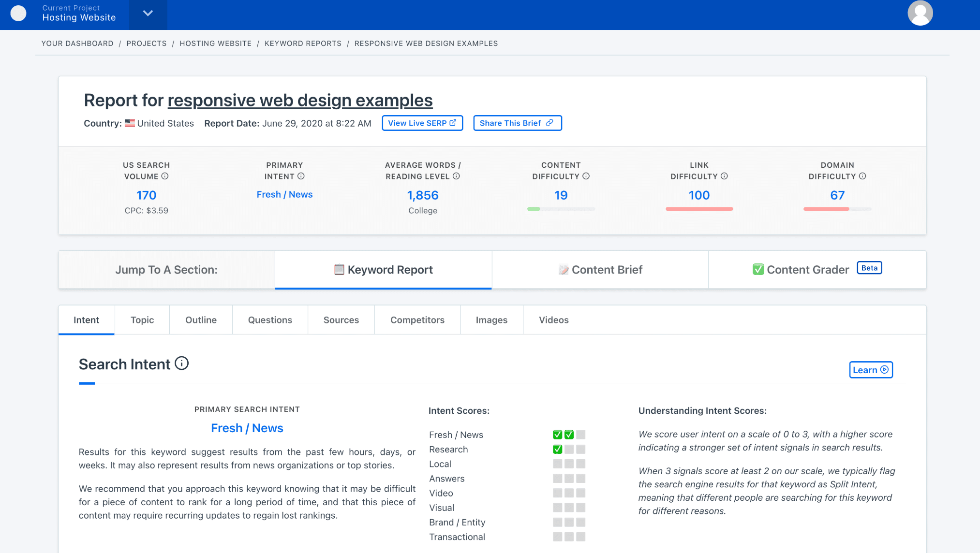980x553 pixels.
Task: Click Brand / Entity intent label
Action: click(x=457, y=522)
